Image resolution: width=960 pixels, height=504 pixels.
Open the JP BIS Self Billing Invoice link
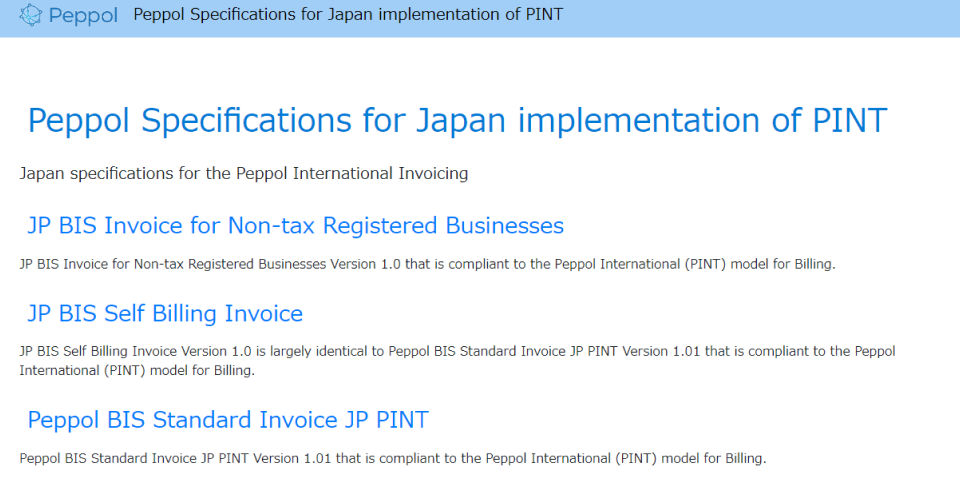(x=165, y=314)
